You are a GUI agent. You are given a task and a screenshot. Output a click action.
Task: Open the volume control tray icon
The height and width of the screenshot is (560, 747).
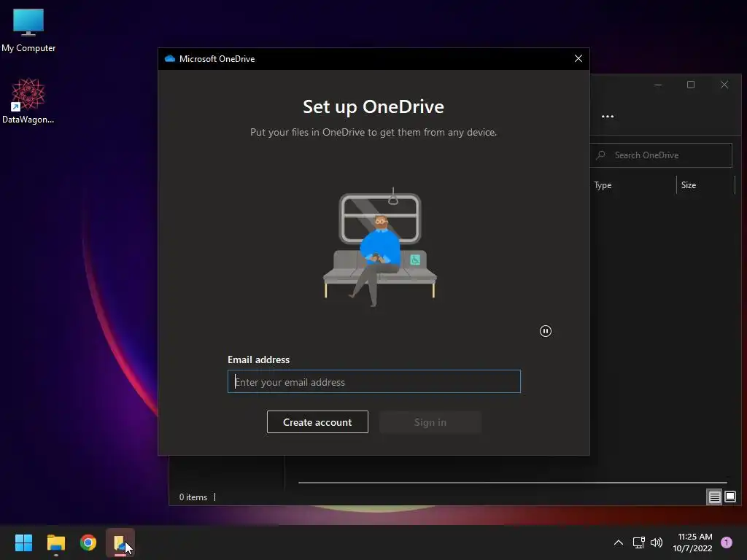(657, 542)
